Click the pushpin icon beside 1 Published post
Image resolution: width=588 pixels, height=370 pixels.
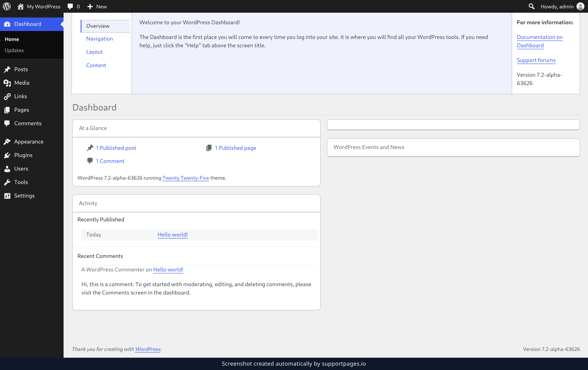(90, 148)
